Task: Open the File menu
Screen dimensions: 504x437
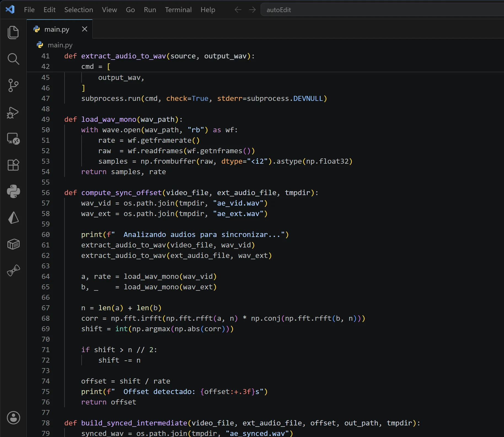Action: pyautogui.click(x=29, y=10)
